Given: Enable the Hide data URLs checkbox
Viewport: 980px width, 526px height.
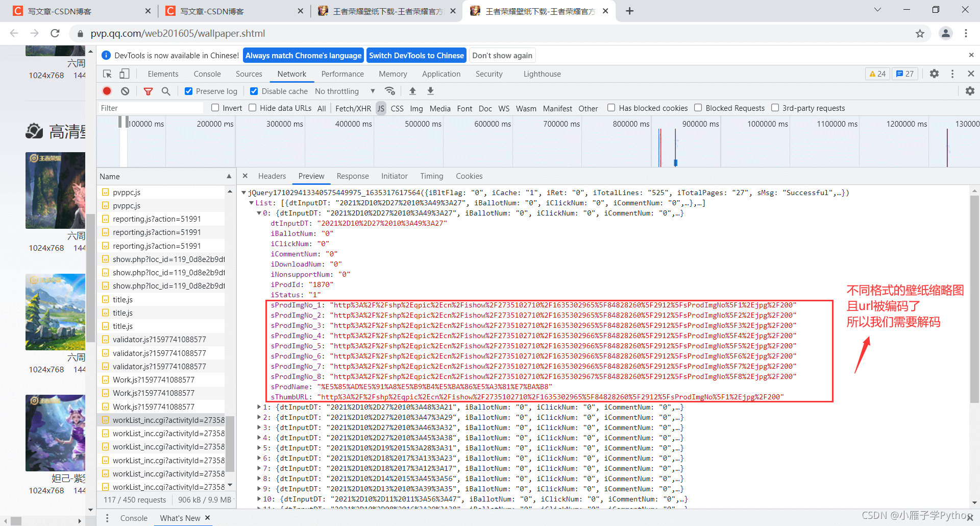Looking at the screenshot, I should coord(253,108).
